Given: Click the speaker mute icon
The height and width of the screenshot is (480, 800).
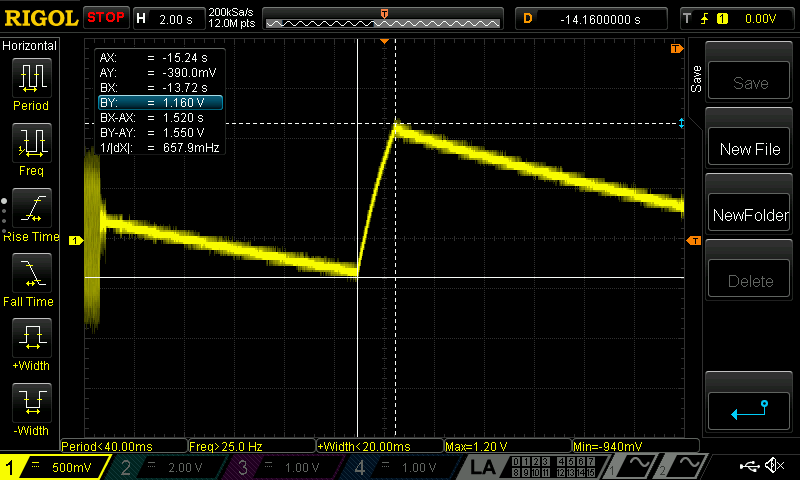Looking at the screenshot, I should [774, 466].
